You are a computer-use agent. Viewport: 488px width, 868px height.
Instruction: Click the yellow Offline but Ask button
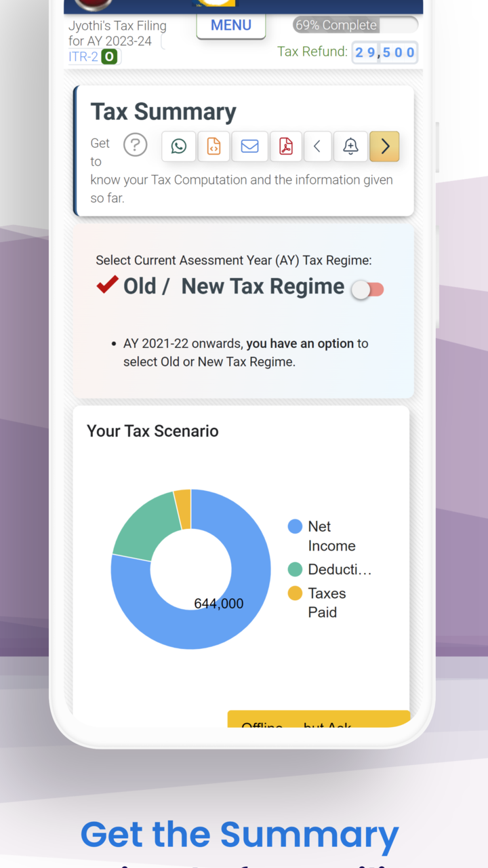click(319, 722)
